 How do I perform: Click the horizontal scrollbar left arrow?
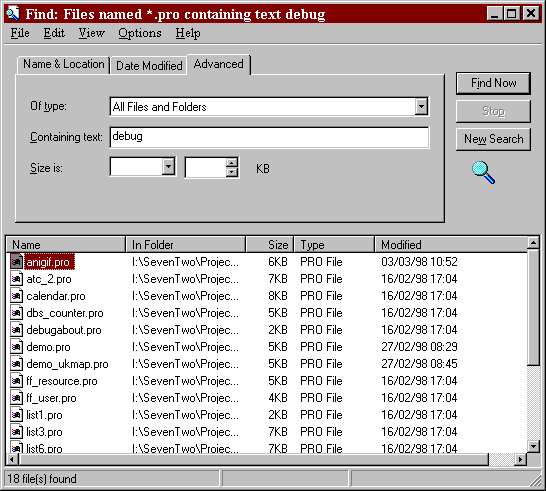(12, 459)
